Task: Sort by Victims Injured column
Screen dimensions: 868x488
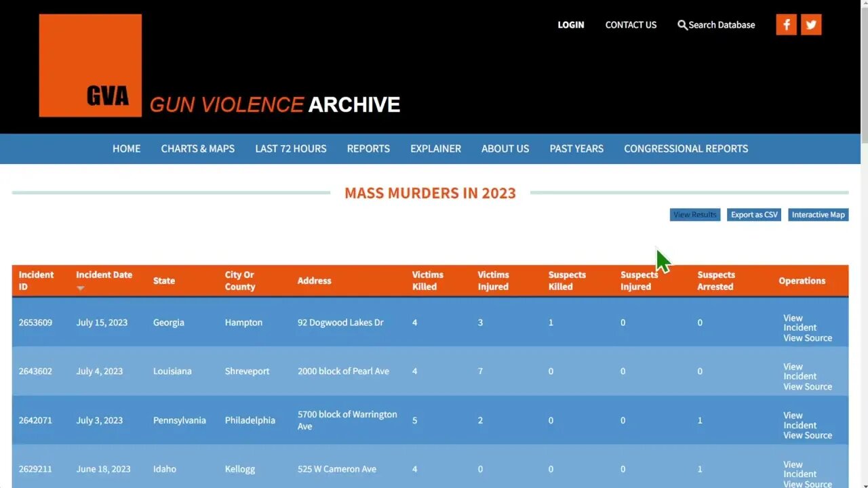Action: point(494,281)
